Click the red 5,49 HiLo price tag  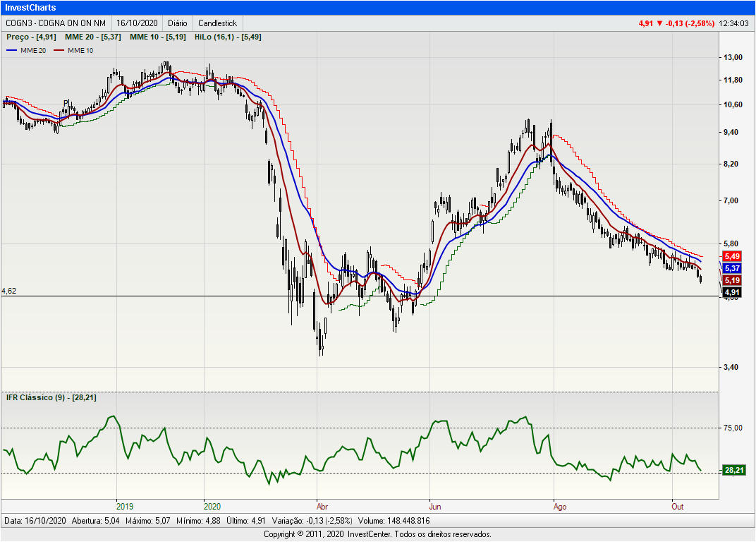point(731,255)
